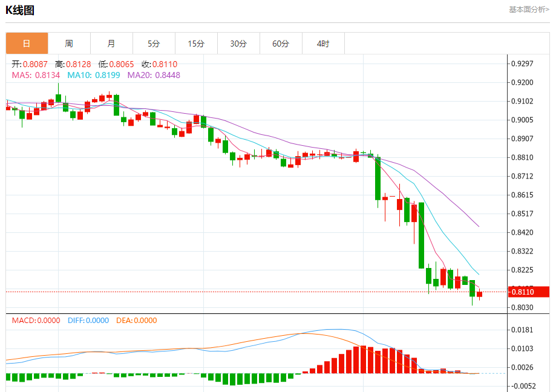Click the last red candlestick at chart end
The height and width of the screenshot is (392, 553).
coord(479,295)
